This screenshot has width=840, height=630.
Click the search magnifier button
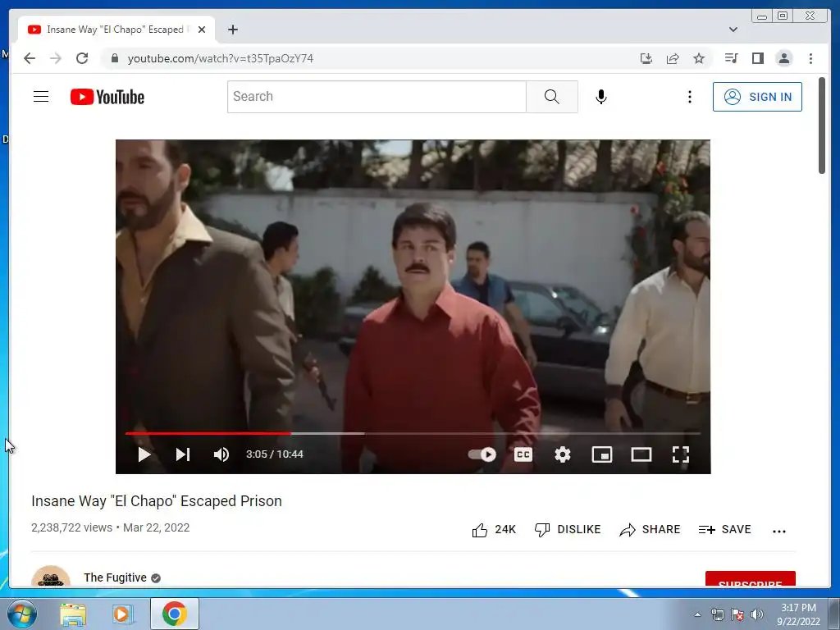point(552,97)
